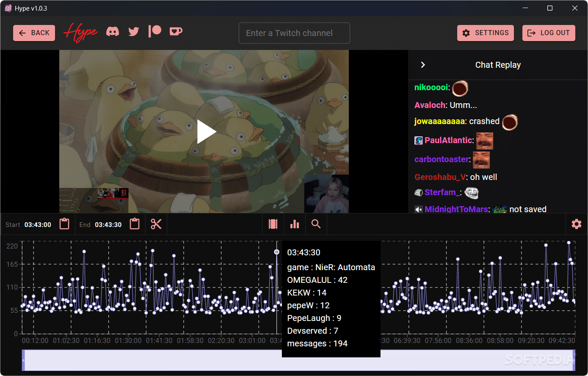Select username nikooooi in chat
The height and width of the screenshot is (376, 588).
point(431,88)
